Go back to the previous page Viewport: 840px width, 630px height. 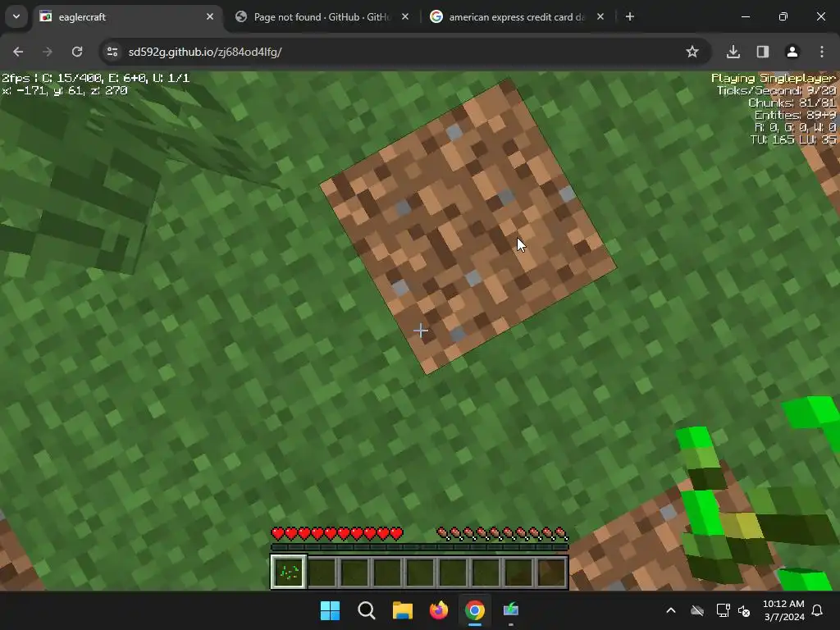18,52
